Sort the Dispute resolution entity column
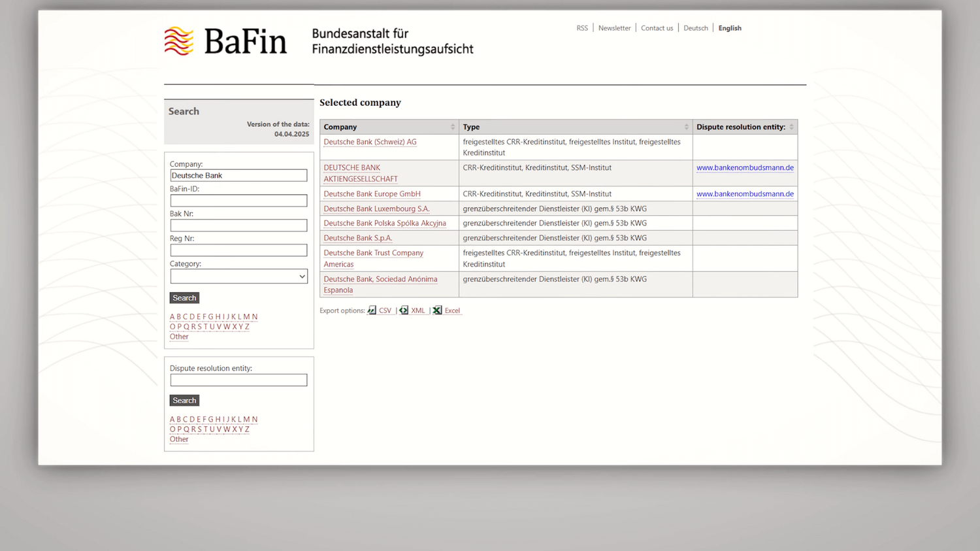 pyautogui.click(x=791, y=126)
